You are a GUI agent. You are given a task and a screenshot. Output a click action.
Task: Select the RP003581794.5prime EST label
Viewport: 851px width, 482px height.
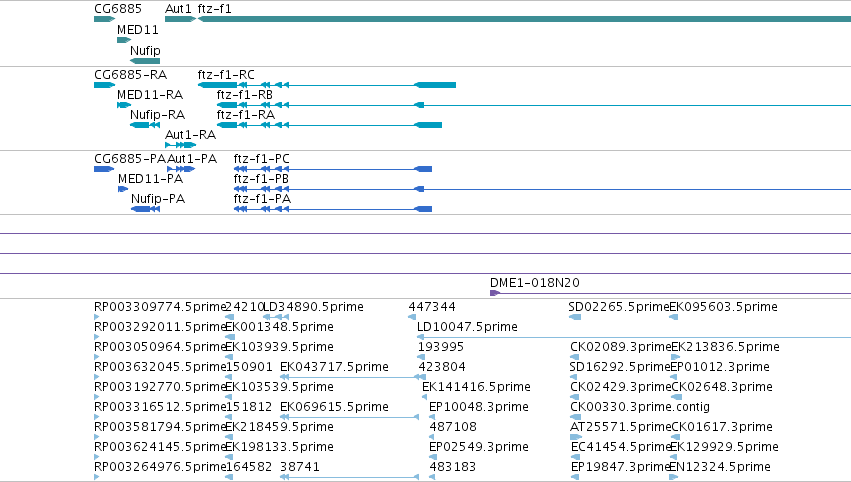[160, 427]
